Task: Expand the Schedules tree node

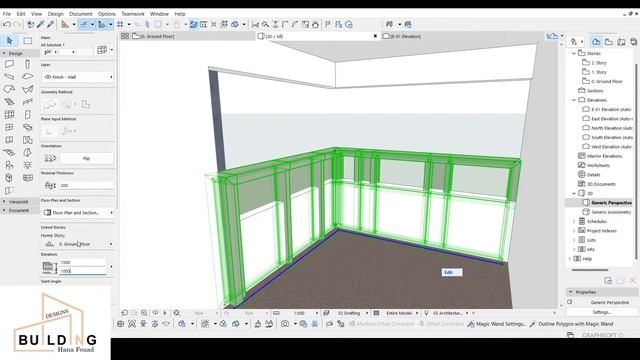Action: pos(574,221)
